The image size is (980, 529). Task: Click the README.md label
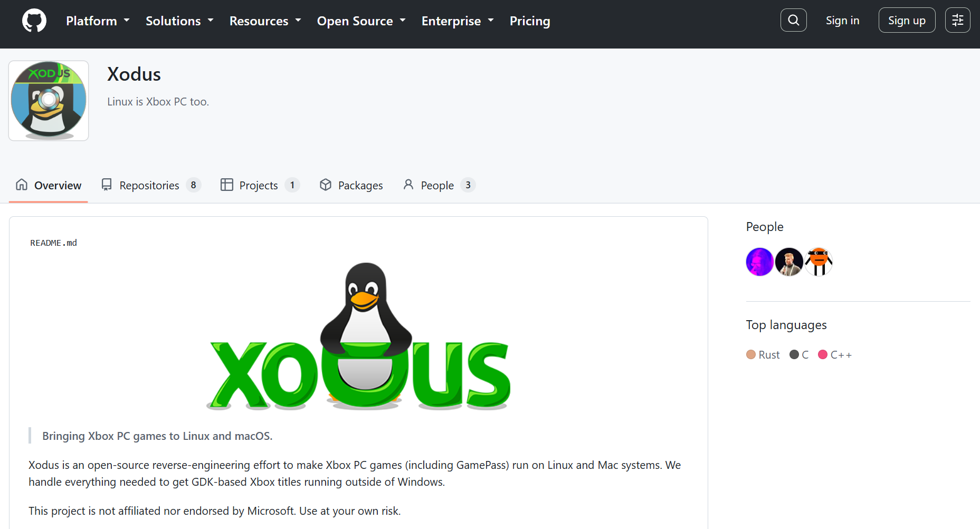[x=53, y=243]
